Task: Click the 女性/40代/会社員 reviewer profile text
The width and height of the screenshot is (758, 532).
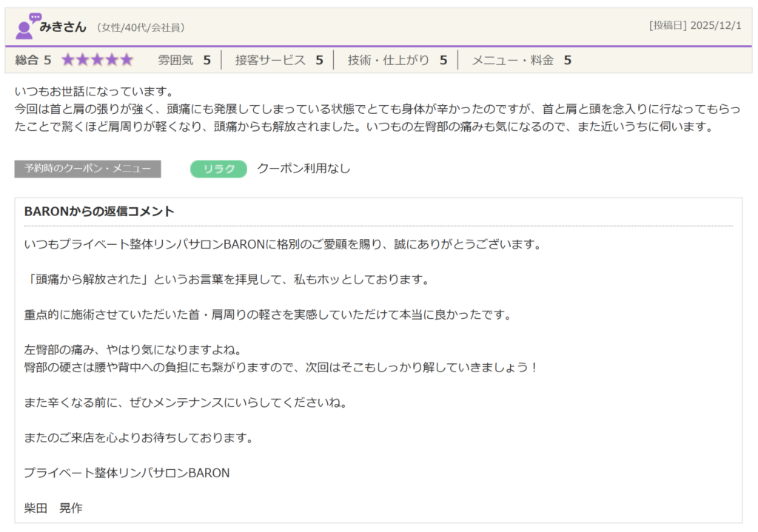Action: (141, 27)
